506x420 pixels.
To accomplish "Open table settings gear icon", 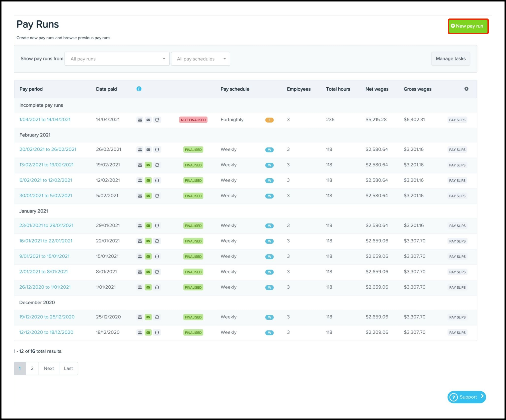I will tap(466, 89).
